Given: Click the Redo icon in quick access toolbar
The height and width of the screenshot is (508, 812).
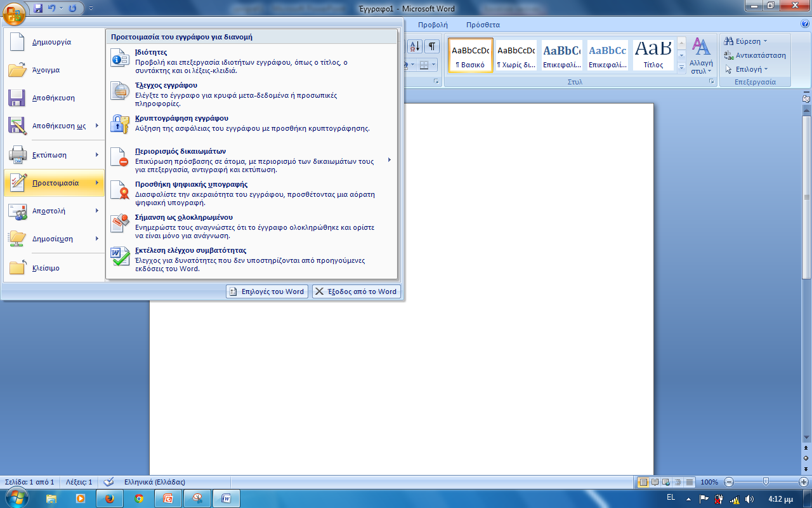Looking at the screenshot, I should pyautogui.click(x=72, y=9).
